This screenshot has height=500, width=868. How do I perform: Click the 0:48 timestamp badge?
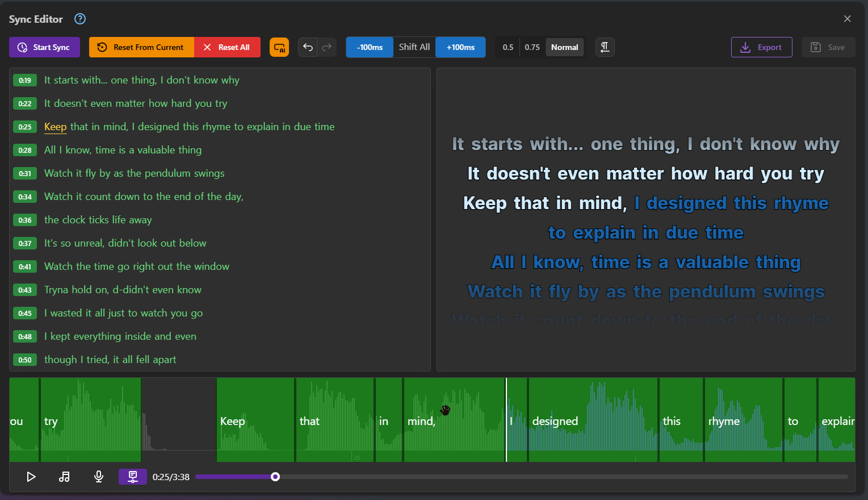[25, 336]
